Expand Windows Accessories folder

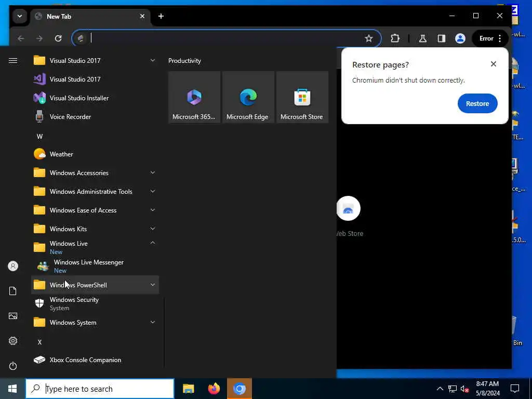pos(95,172)
